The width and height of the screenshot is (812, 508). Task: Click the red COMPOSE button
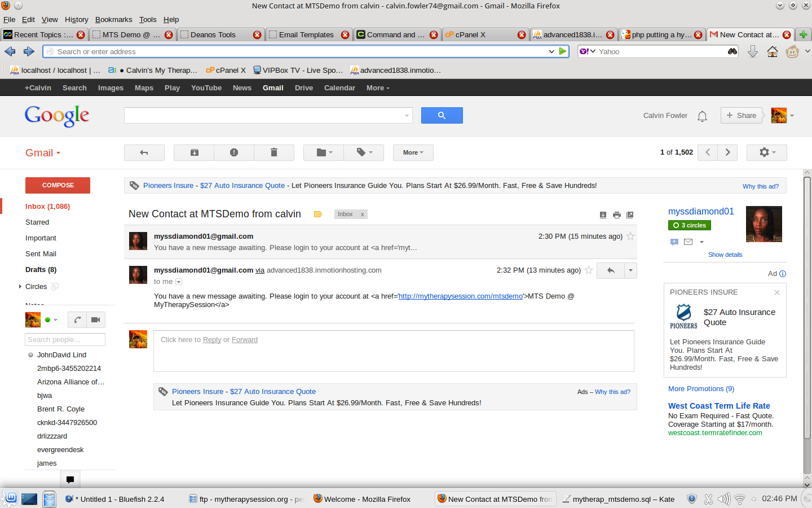coord(58,185)
